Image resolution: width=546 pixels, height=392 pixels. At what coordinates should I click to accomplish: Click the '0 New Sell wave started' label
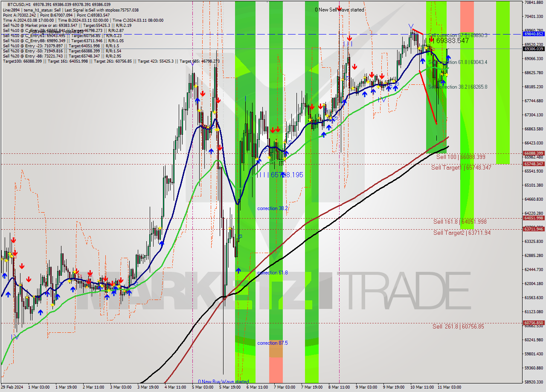point(340,10)
